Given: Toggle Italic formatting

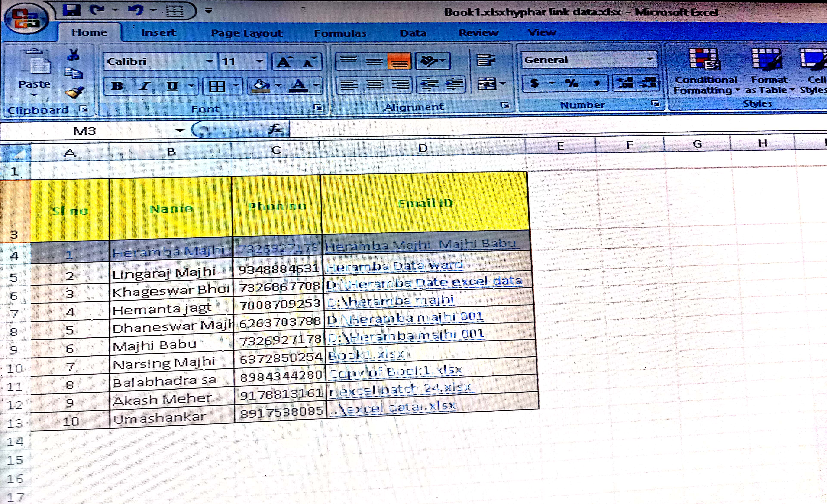Looking at the screenshot, I should pos(145,86).
